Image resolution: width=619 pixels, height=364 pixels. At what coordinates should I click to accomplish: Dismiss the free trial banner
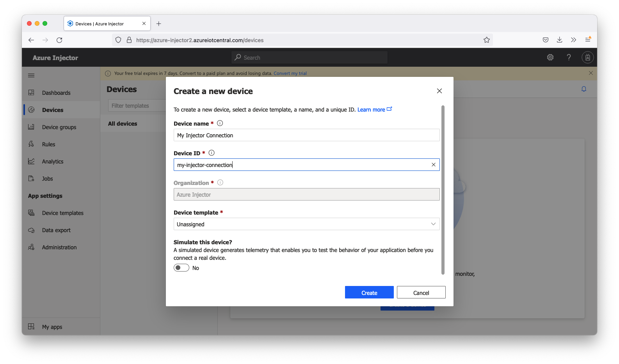point(591,73)
